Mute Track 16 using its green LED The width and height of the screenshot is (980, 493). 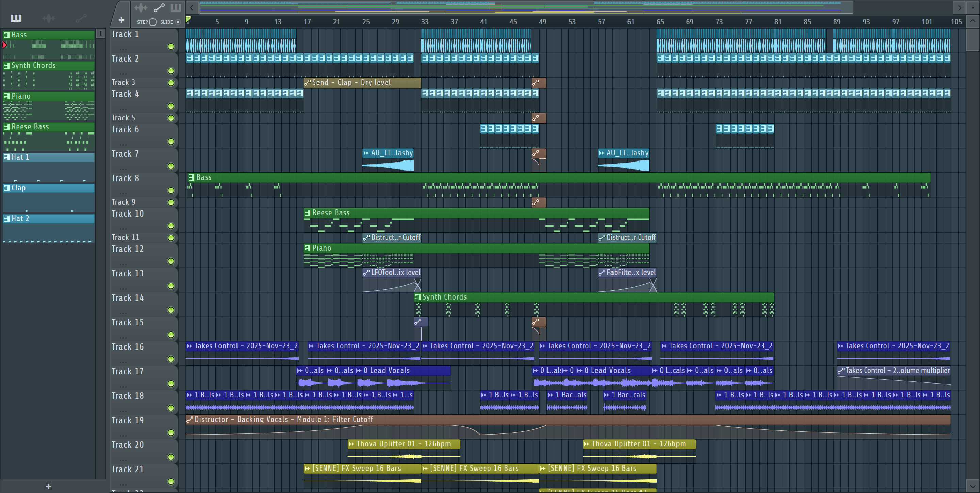[x=171, y=359]
